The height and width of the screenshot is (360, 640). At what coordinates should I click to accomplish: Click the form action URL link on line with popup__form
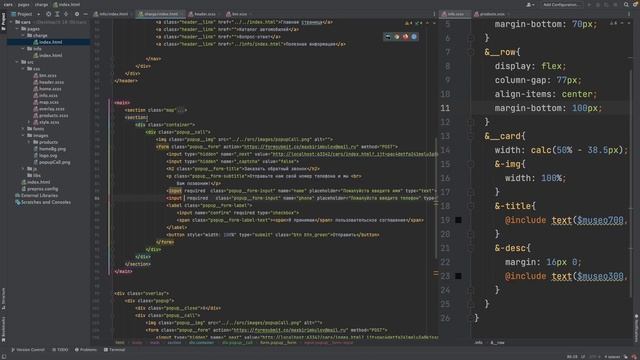tap(300, 147)
